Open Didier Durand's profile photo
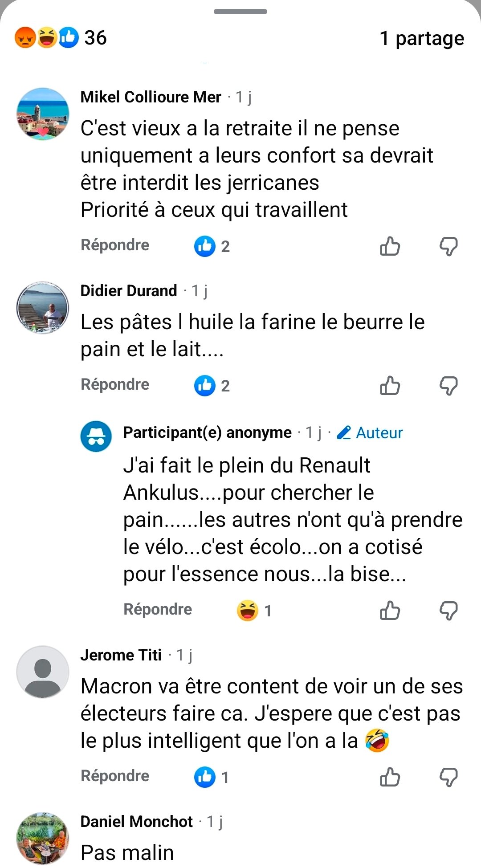The height and width of the screenshot is (868, 481). (43, 307)
